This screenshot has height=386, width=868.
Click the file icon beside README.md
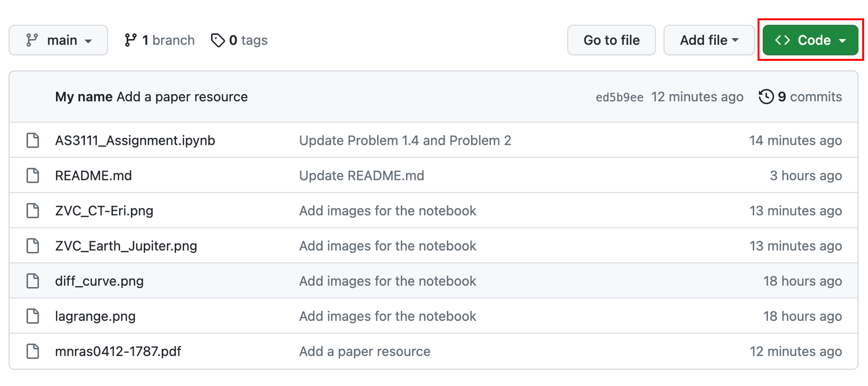point(32,175)
